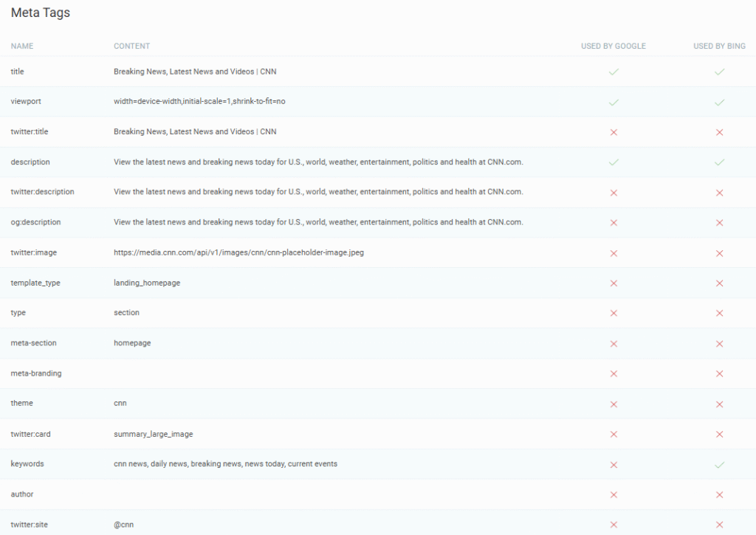Click Bing cross in the theme row

(719, 404)
